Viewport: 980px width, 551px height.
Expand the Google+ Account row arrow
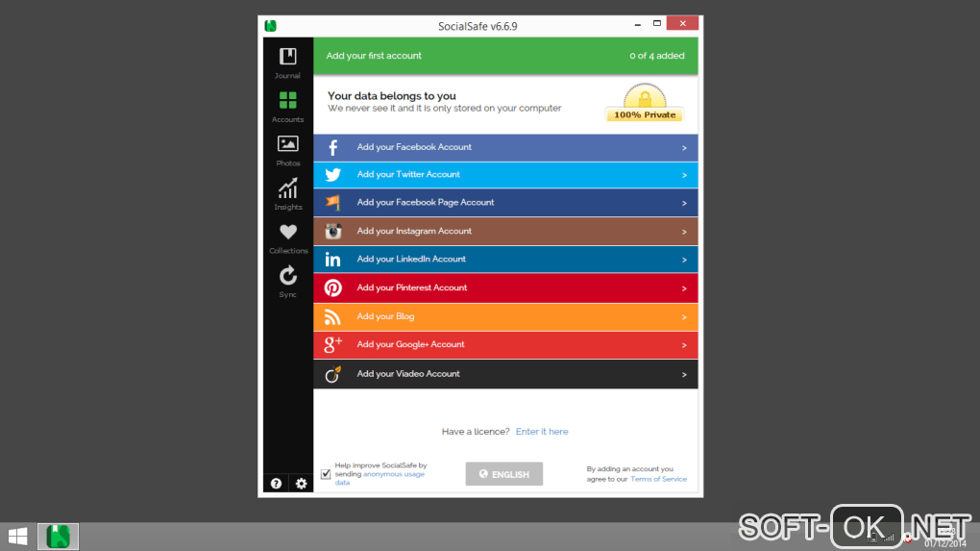tap(684, 345)
